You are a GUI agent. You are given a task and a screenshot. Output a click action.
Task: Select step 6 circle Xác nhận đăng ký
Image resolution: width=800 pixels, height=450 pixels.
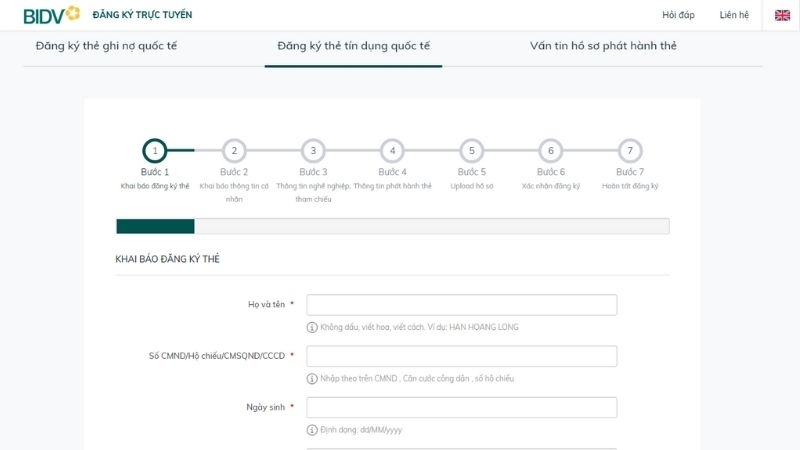click(x=551, y=151)
